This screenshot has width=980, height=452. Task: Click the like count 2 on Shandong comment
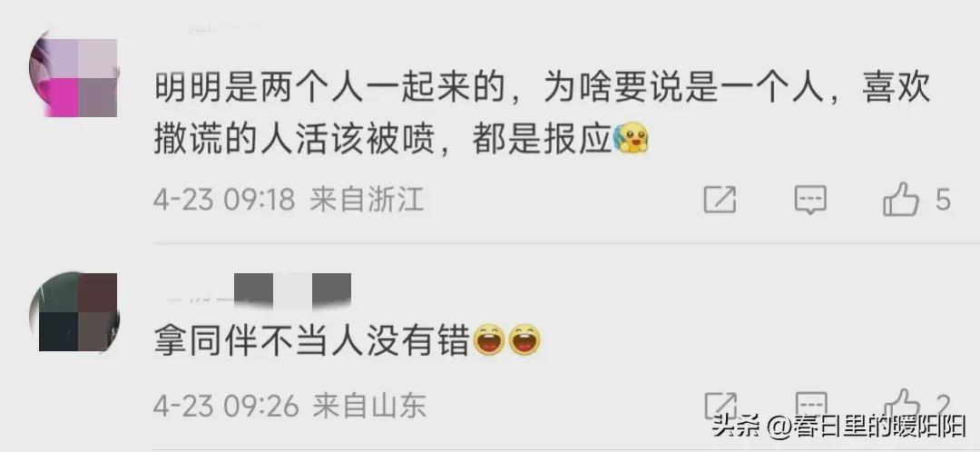pos(943,404)
